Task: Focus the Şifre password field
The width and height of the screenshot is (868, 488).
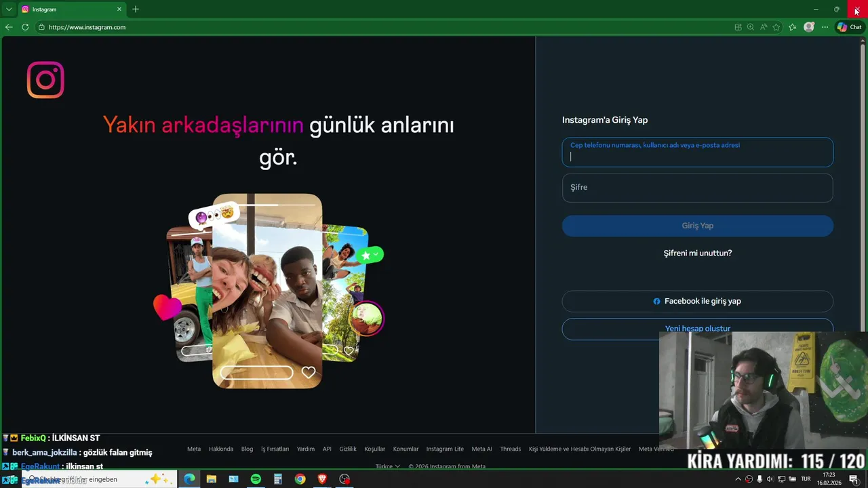Action: (x=697, y=188)
